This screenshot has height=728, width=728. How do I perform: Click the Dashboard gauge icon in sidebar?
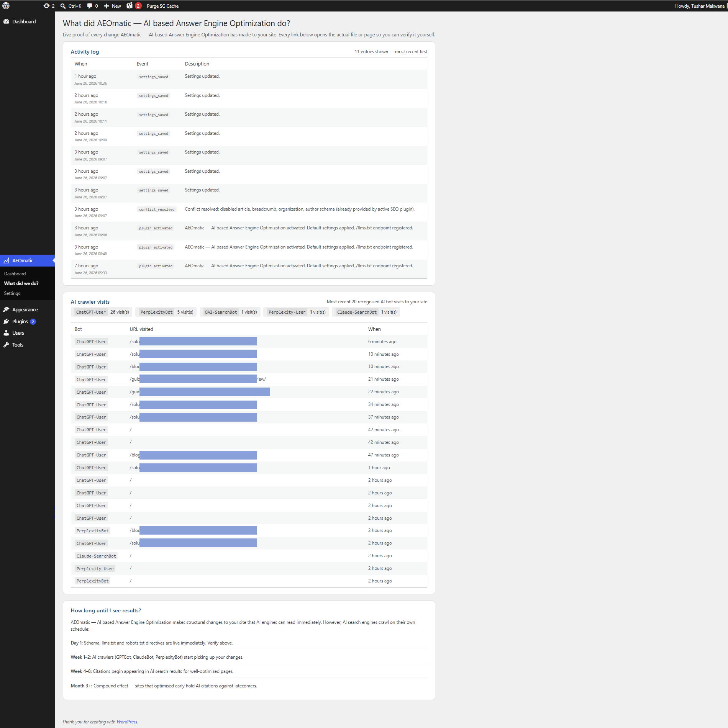point(7,21)
